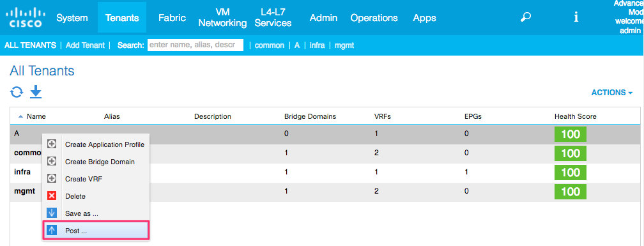
Task: Switch to the Fabric tab
Action: pyautogui.click(x=172, y=18)
